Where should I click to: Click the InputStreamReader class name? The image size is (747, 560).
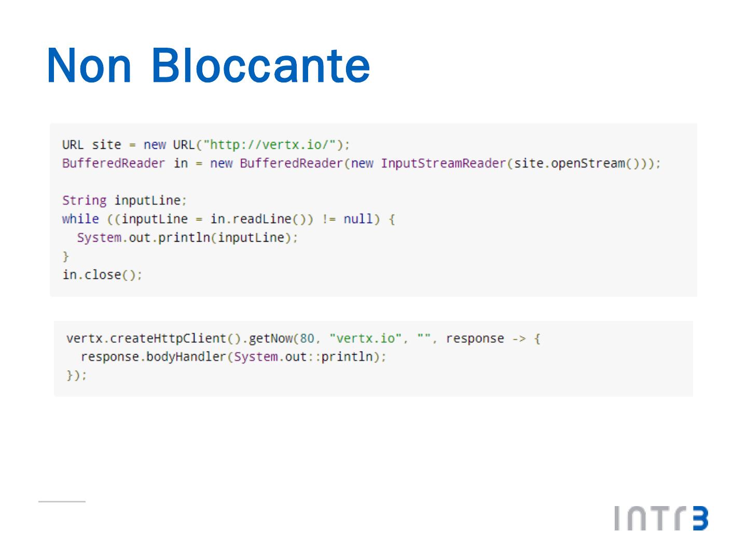[443, 163]
